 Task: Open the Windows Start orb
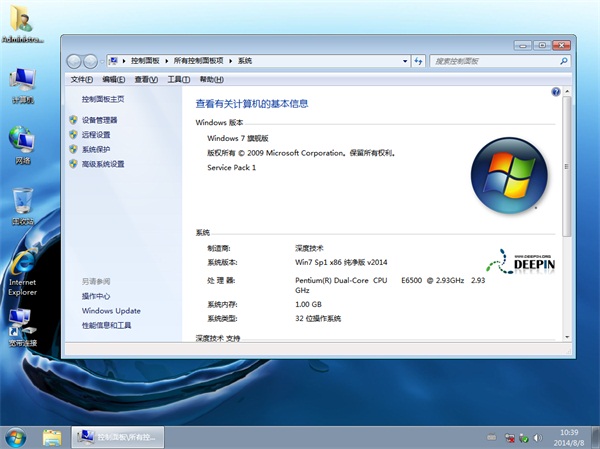(x=16, y=436)
